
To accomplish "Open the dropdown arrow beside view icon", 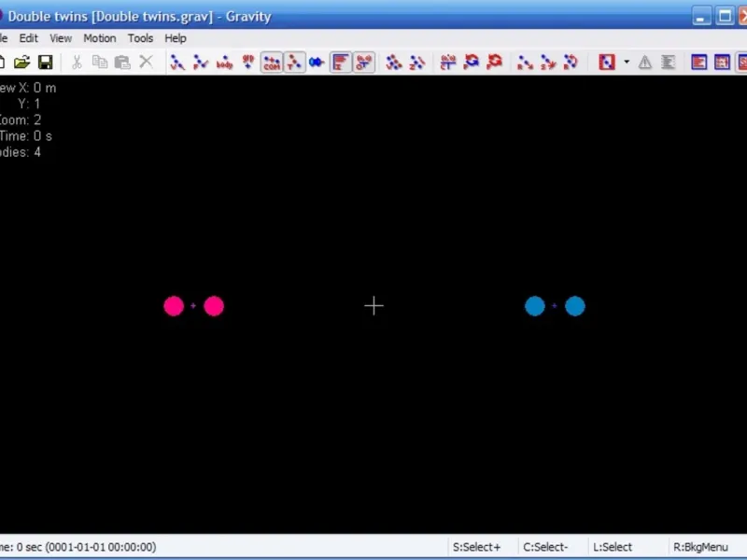I will coord(627,62).
